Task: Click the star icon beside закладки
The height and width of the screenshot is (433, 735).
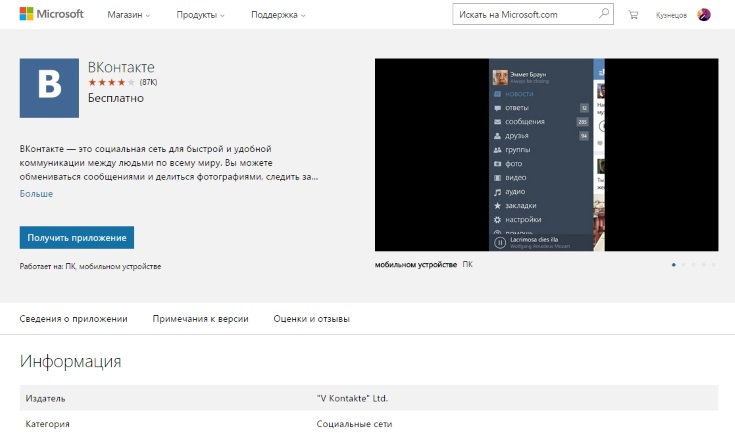Action: click(497, 205)
